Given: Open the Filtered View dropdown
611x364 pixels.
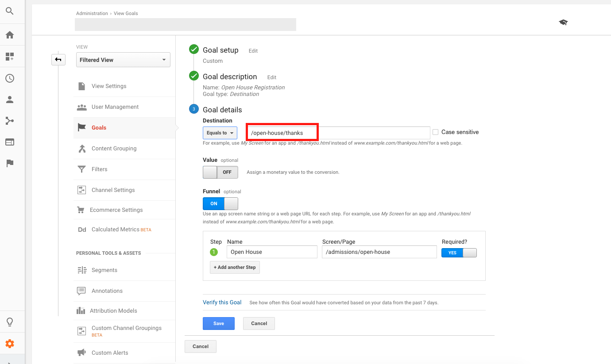Looking at the screenshot, I should click(123, 59).
